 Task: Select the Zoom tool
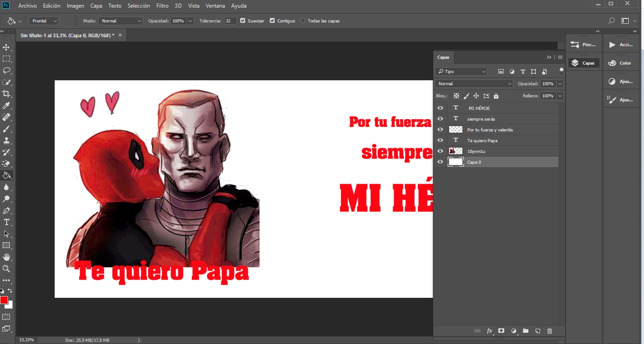pos(6,269)
